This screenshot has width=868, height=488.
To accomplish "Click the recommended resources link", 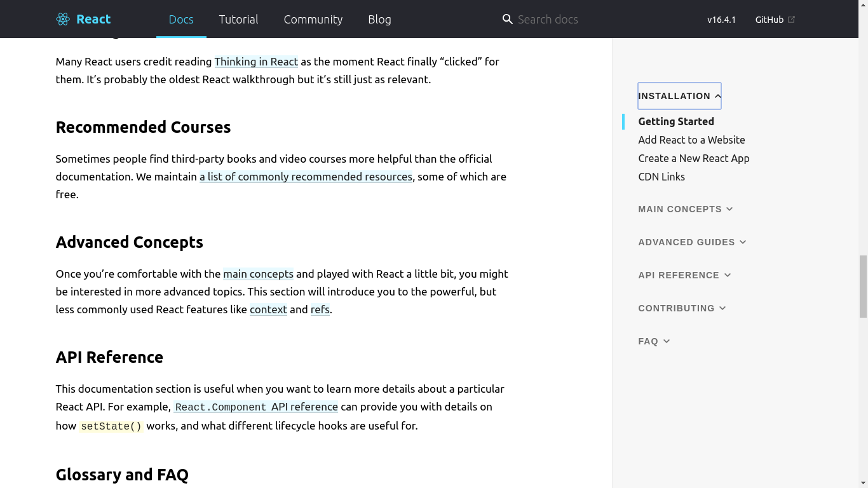I will click(306, 177).
